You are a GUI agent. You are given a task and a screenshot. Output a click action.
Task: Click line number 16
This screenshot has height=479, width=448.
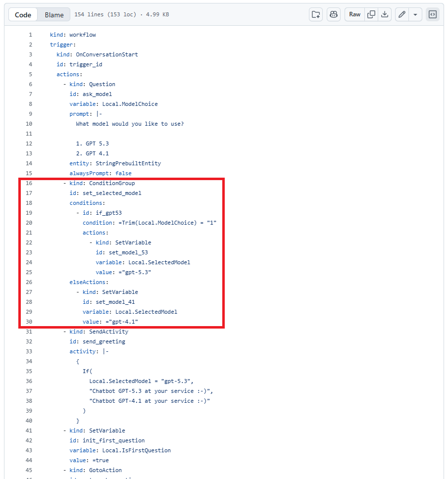click(29, 183)
